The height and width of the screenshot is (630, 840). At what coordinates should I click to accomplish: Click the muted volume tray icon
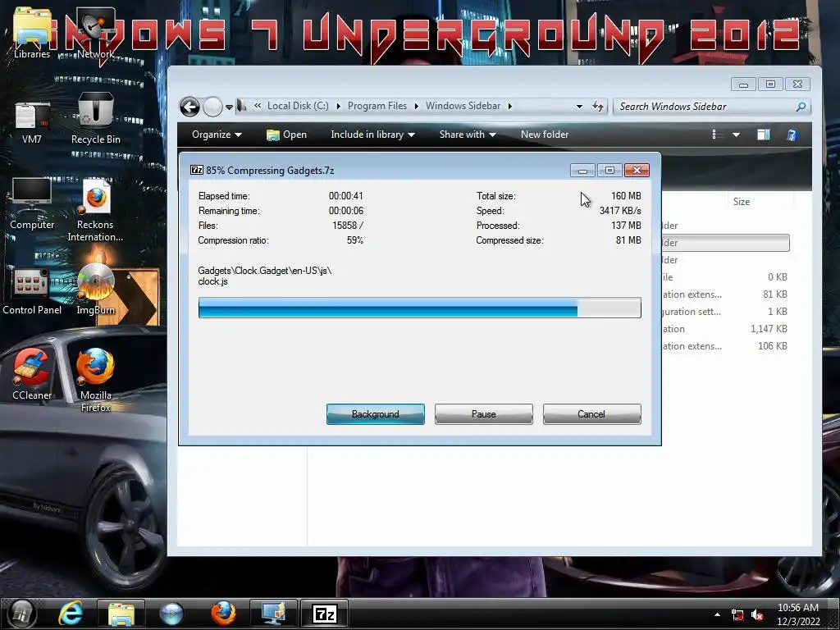coord(757,615)
